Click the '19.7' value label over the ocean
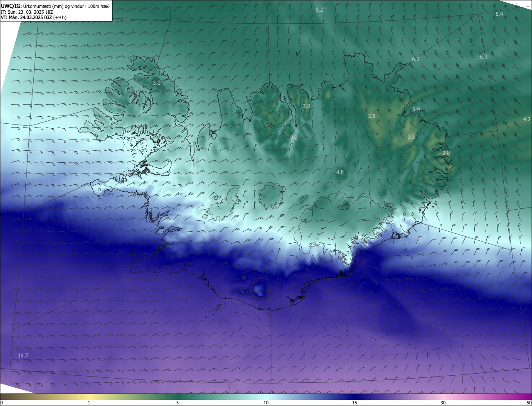 [x=23, y=356]
